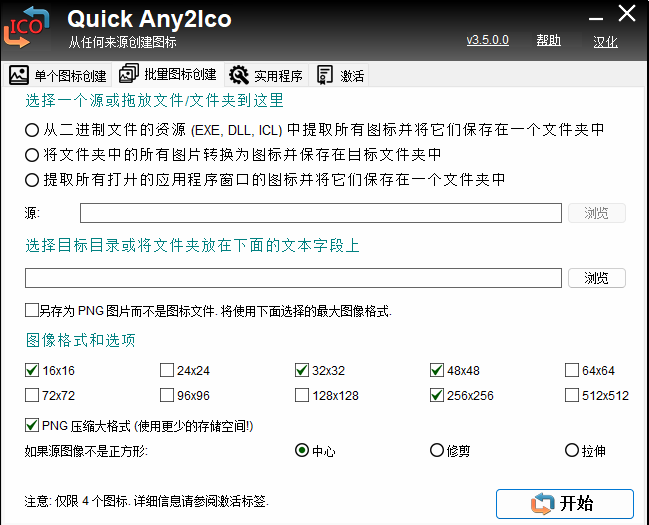Screen dimensions: 649x525
Task: Close the Quick Any2Ico window
Action: tap(627, 13)
